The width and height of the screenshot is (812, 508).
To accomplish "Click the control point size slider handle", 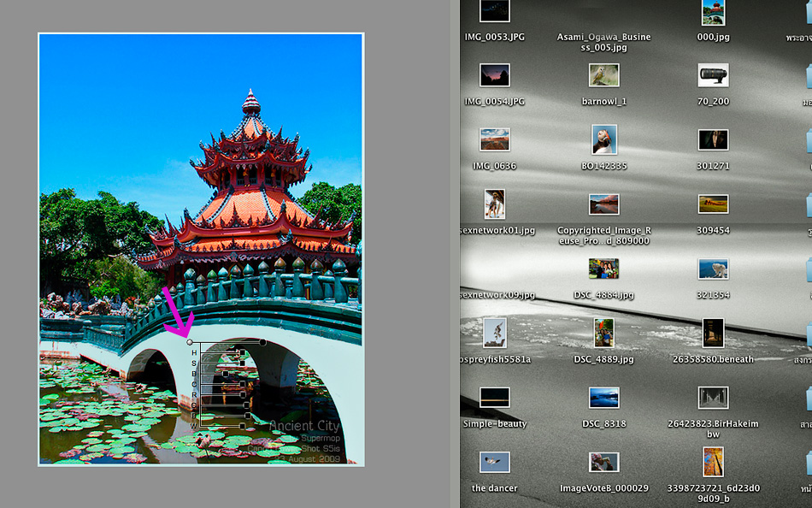I will pos(262,342).
